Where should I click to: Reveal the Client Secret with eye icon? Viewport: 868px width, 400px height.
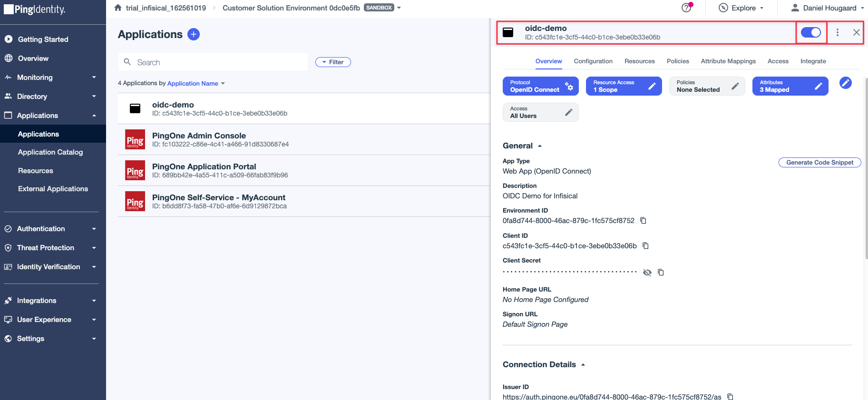tap(647, 273)
